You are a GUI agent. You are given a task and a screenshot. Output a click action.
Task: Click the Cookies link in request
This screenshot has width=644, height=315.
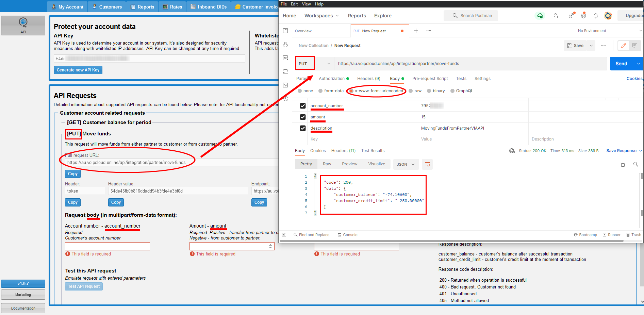pos(634,79)
